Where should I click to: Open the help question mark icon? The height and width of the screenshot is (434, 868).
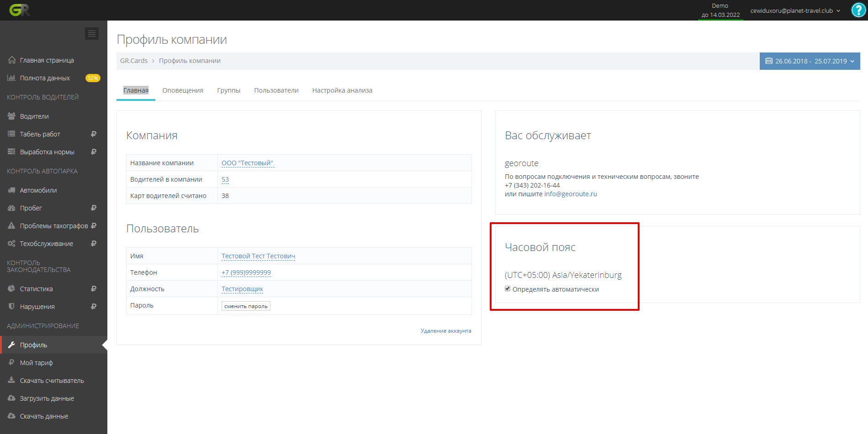click(859, 10)
